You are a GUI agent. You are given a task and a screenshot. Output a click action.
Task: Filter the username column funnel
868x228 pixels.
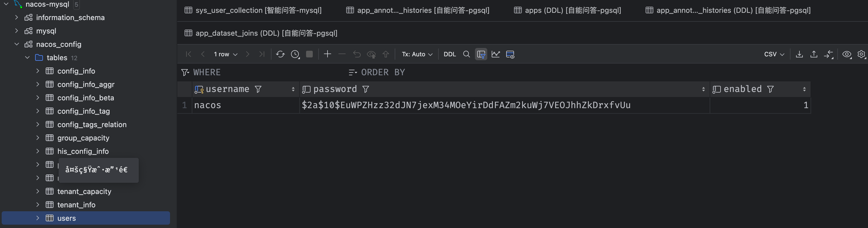[x=258, y=89]
